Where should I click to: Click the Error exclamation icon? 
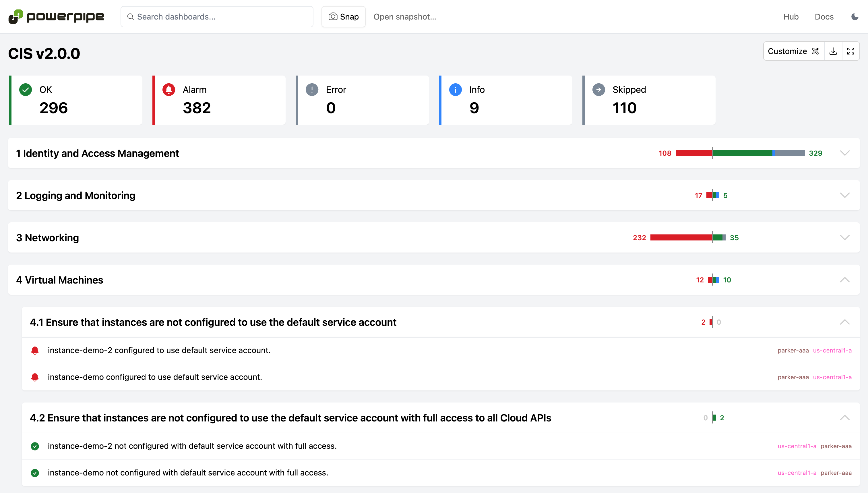(x=312, y=90)
